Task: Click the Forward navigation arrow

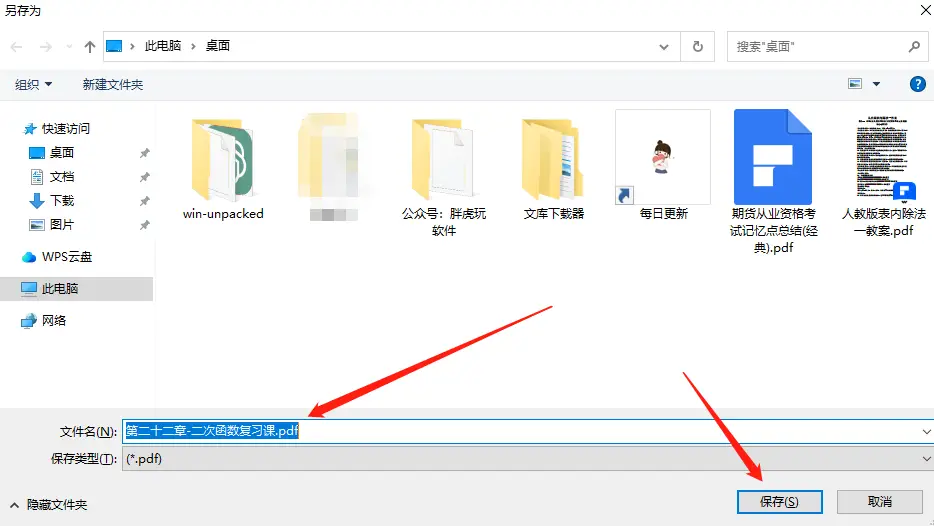Action: pyautogui.click(x=46, y=46)
